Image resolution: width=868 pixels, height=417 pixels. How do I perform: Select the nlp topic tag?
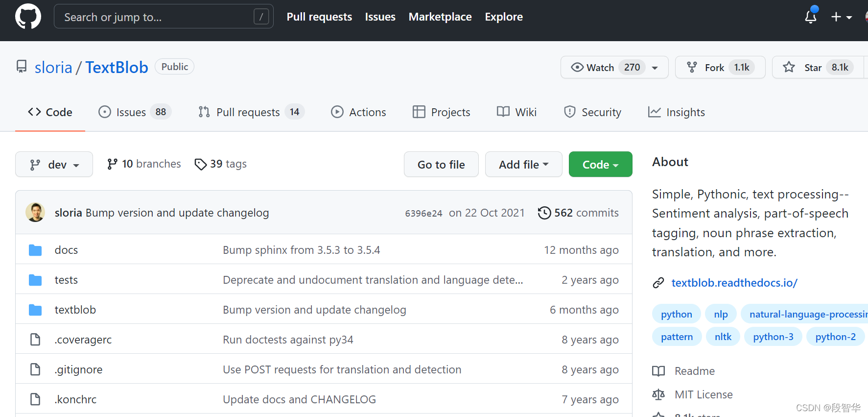tap(721, 314)
